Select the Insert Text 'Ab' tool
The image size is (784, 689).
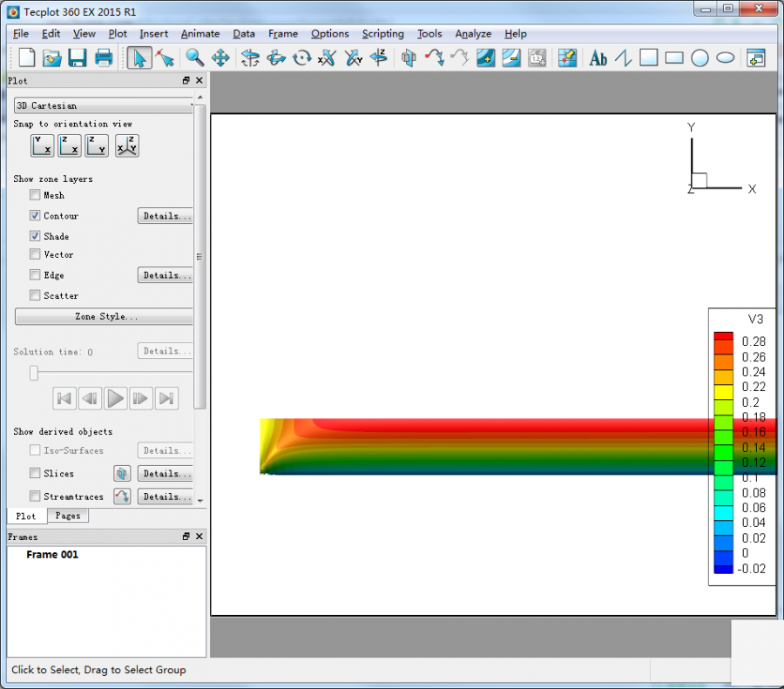click(x=598, y=58)
